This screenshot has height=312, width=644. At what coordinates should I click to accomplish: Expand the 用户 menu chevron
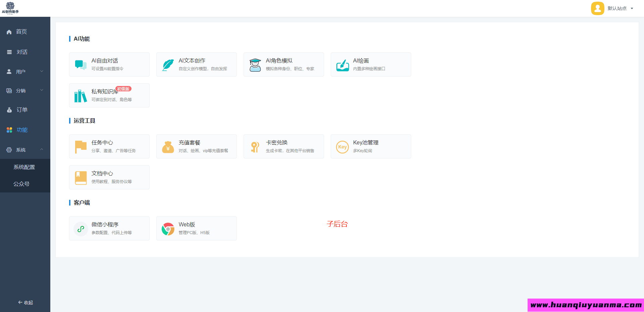click(42, 71)
